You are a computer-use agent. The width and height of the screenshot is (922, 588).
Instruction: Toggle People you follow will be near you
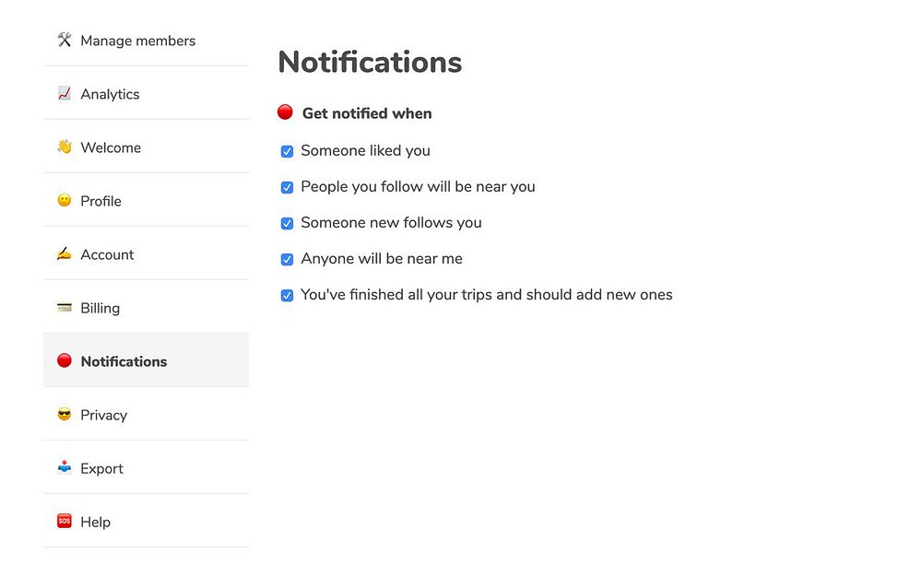(287, 187)
